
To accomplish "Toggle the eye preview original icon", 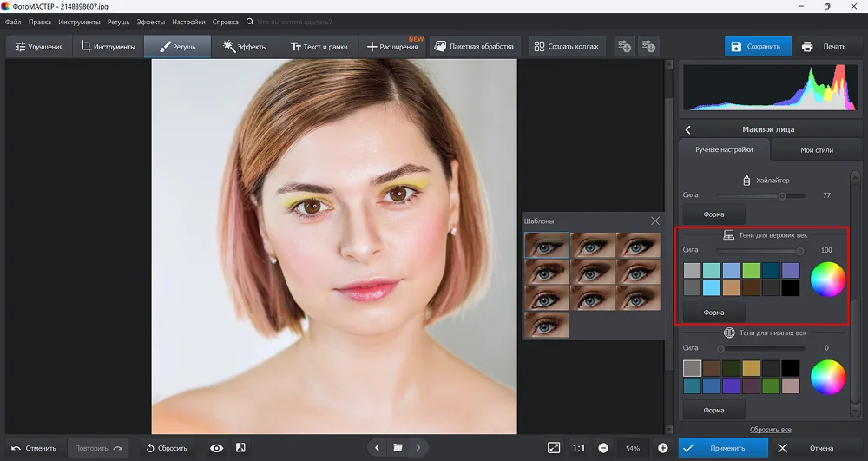I will (x=216, y=448).
